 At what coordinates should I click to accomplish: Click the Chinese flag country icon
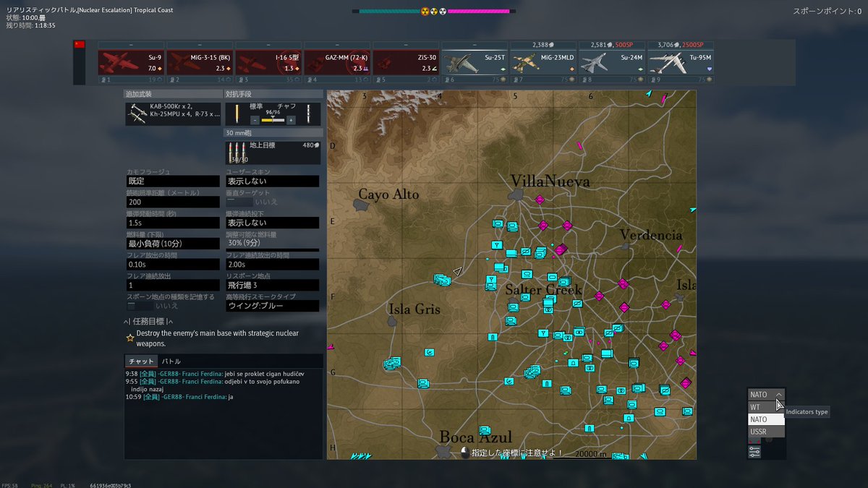80,45
